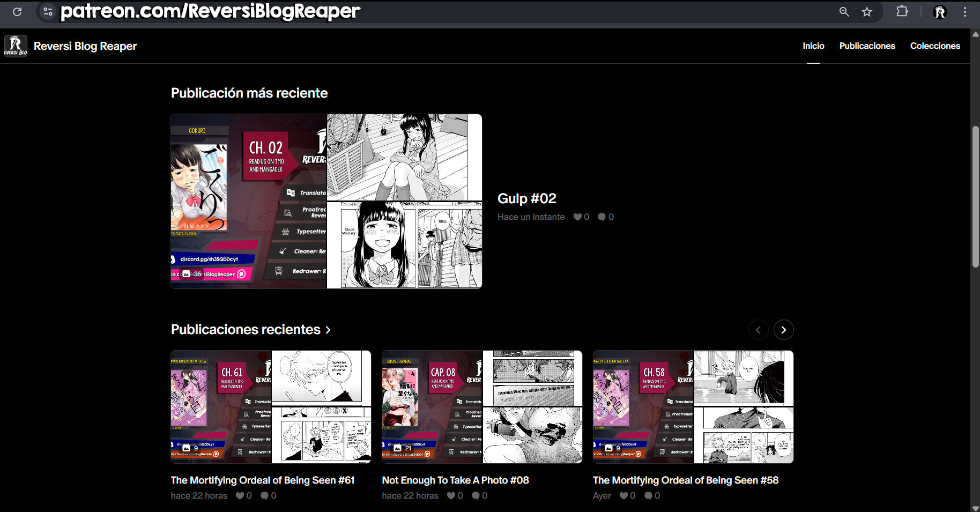
Task: Open comments on Gulp #02 post
Action: tap(602, 217)
